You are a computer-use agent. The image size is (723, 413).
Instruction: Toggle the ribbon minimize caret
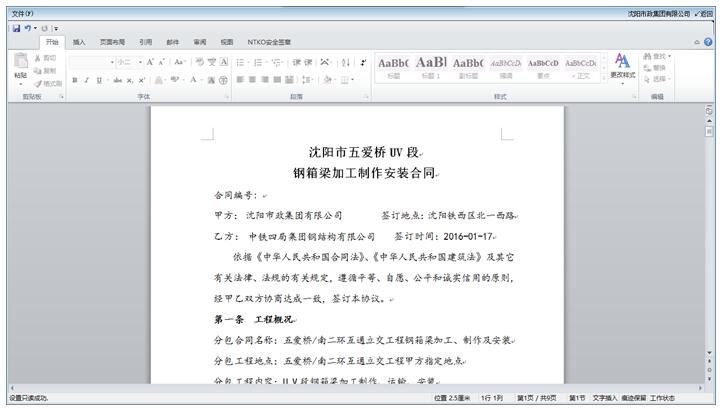(x=697, y=42)
